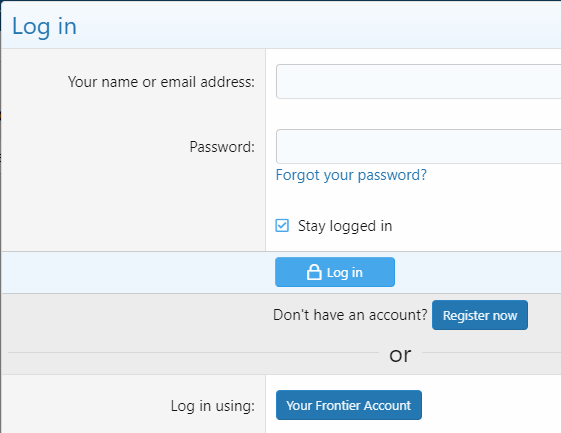Click the 'Log in' dialog heading
Image resolution: width=561 pixels, height=433 pixels.
click(x=44, y=27)
